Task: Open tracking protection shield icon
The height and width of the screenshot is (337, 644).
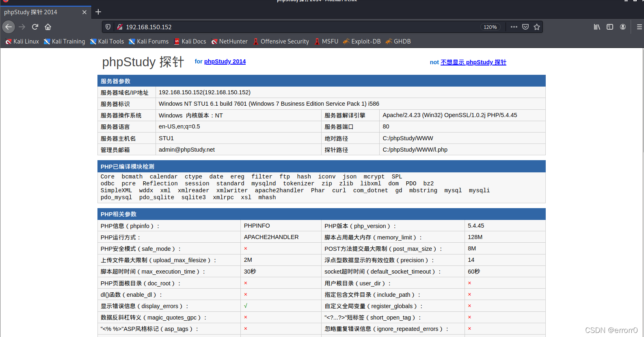Action: pyautogui.click(x=108, y=27)
